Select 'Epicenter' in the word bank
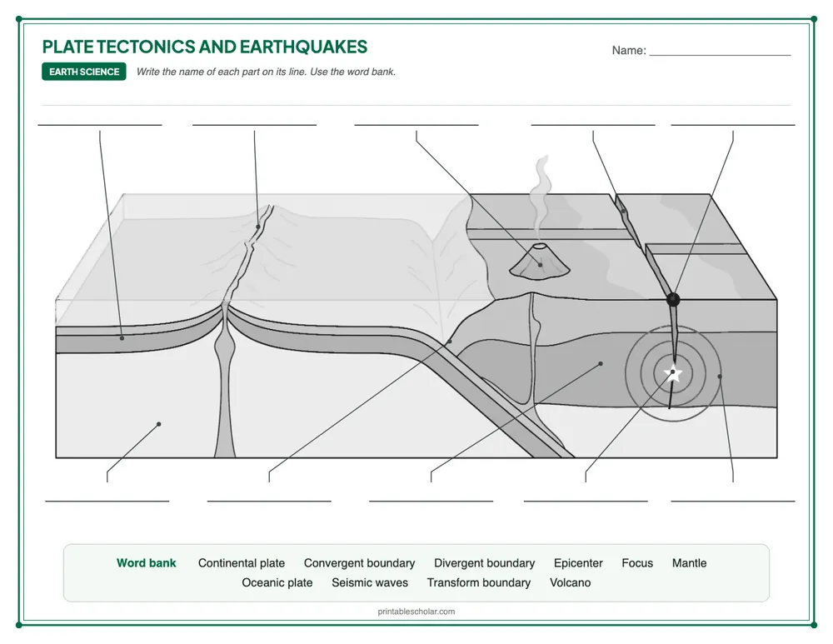Viewport: 833px width, 644px height. [x=578, y=562]
